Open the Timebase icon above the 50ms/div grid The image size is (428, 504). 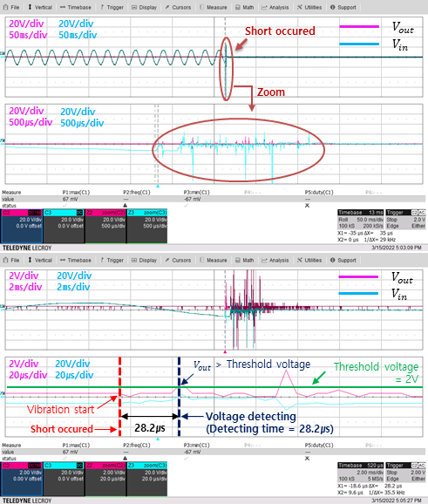pos(63,7)
